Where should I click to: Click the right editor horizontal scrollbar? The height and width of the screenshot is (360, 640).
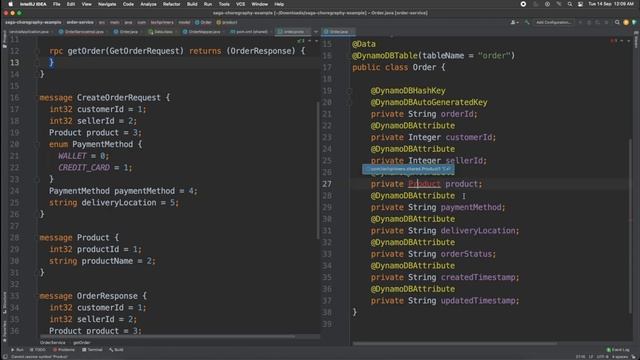455,344
